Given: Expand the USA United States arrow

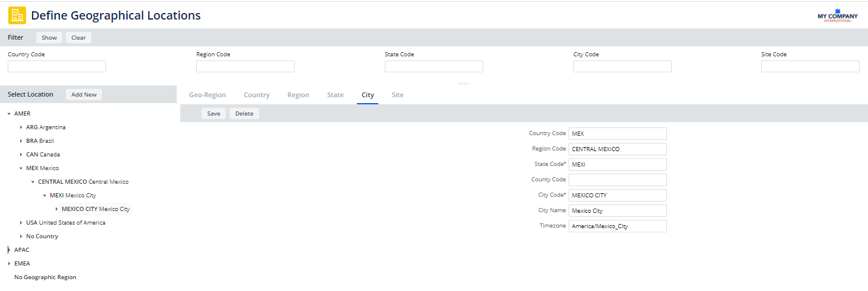Looking at the screenshot, I should pos(21,223).
